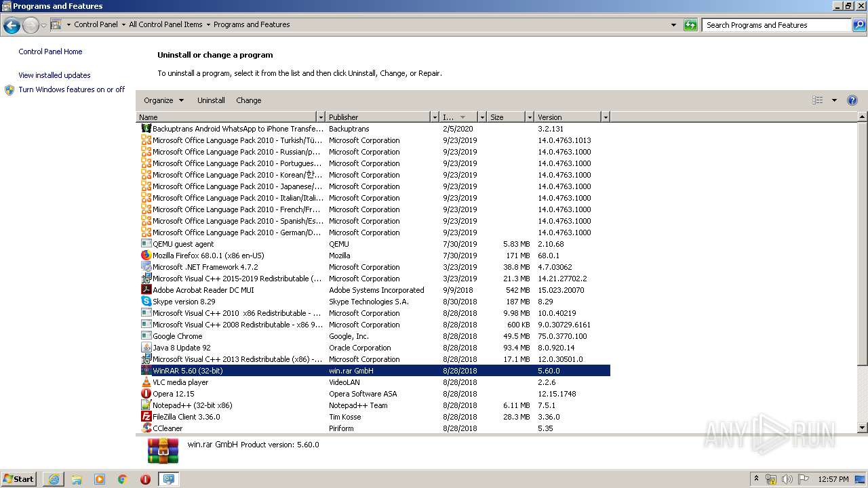Click the taskbar clock showing 12:57 PM
The height and width of the screenshot is (488, 868).
(833, 479)
